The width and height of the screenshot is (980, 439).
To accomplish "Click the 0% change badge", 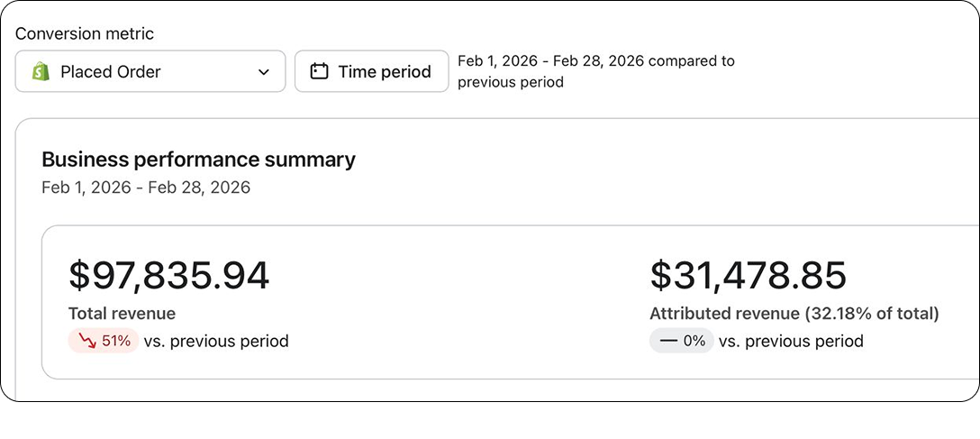I will click(681, 341).
